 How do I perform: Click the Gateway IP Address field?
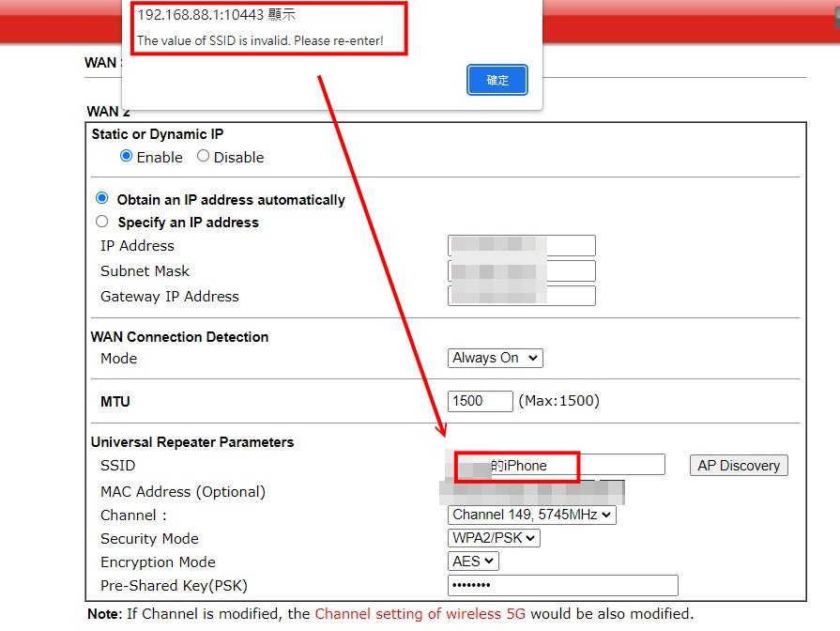pyautogui.click(x=522, y=297)
